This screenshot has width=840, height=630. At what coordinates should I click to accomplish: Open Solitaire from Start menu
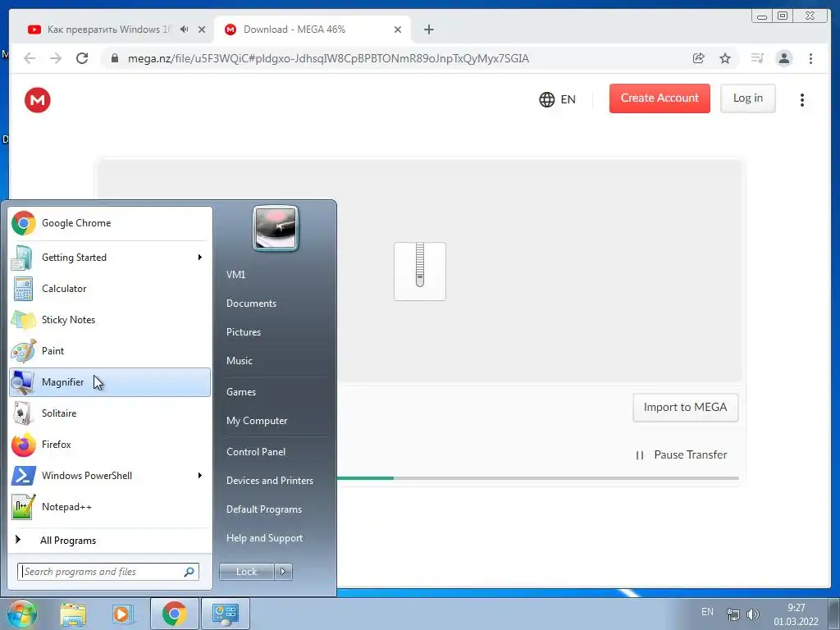coord(110,413)
